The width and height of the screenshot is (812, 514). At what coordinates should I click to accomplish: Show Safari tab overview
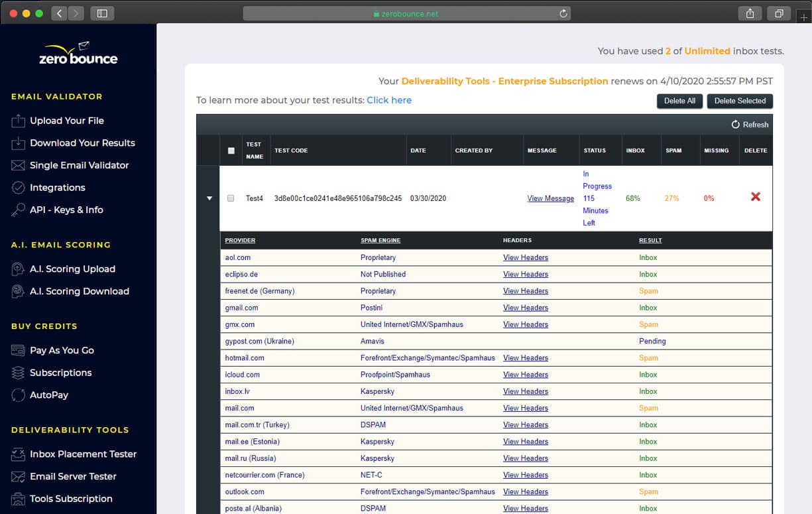pyautogui.click(x=779, y=13)
